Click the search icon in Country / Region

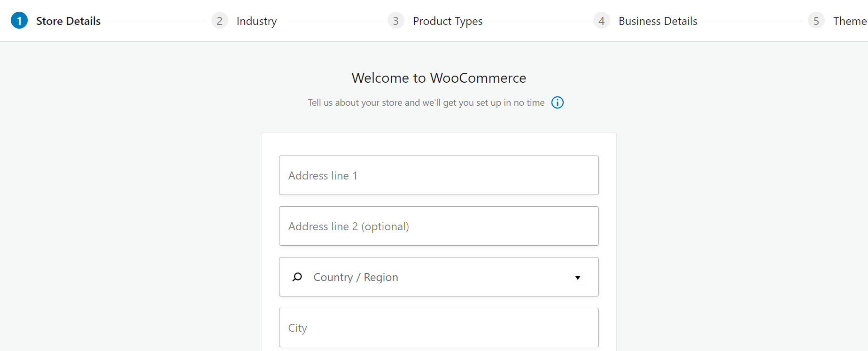tap(297, 277)
